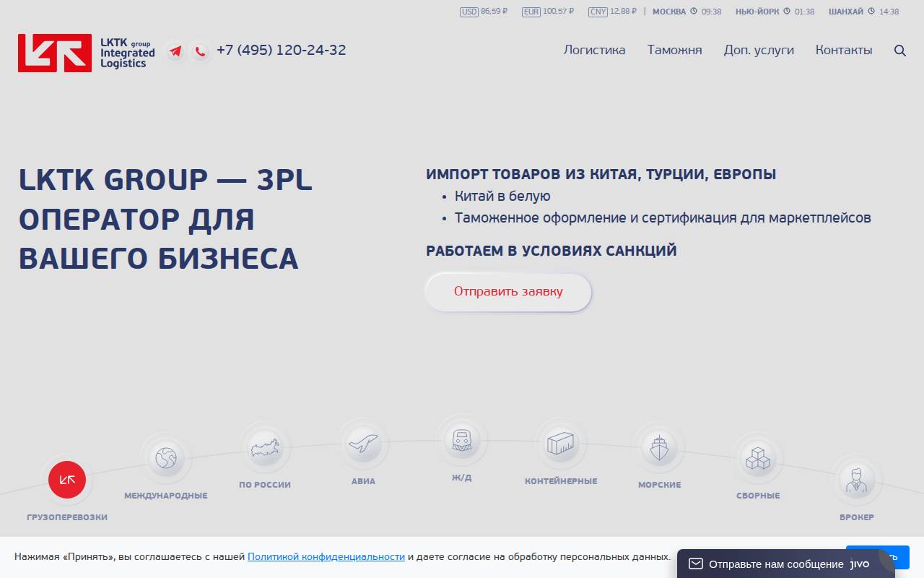Select the Контейнерные container icon
This screenshot has width=924, height=578.
[561, 443]
